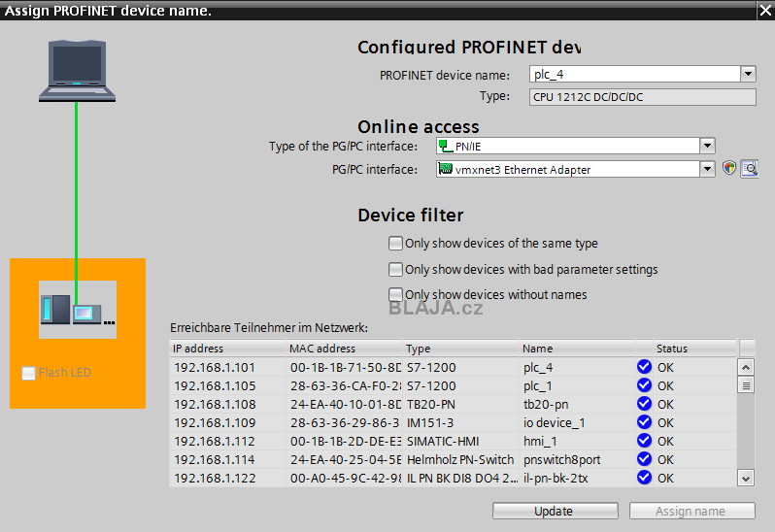Screen dimensions: 775x532
Task: Click the IL PN BK DI8 DO4 type cell
Action: [x=461, y=478]
